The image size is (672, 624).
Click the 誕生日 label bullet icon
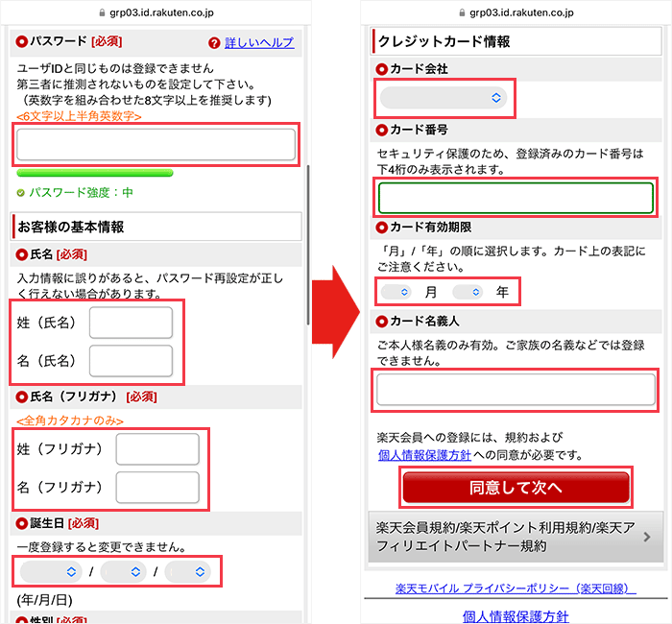(x=21, y=523)
